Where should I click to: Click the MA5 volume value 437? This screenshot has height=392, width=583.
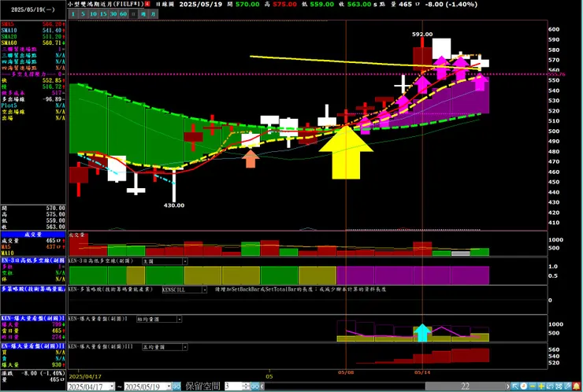(x=53, y=247)
